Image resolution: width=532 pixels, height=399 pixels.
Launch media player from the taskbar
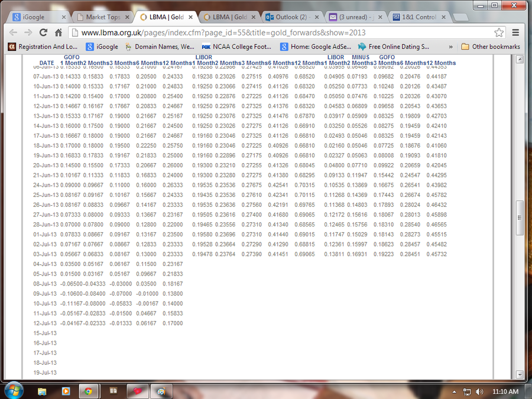[x=65, y=391]
